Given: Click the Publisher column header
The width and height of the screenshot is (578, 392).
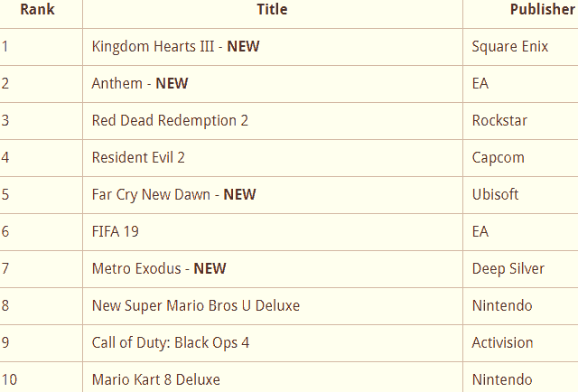Looking at the screenshot, I should 542,10.
